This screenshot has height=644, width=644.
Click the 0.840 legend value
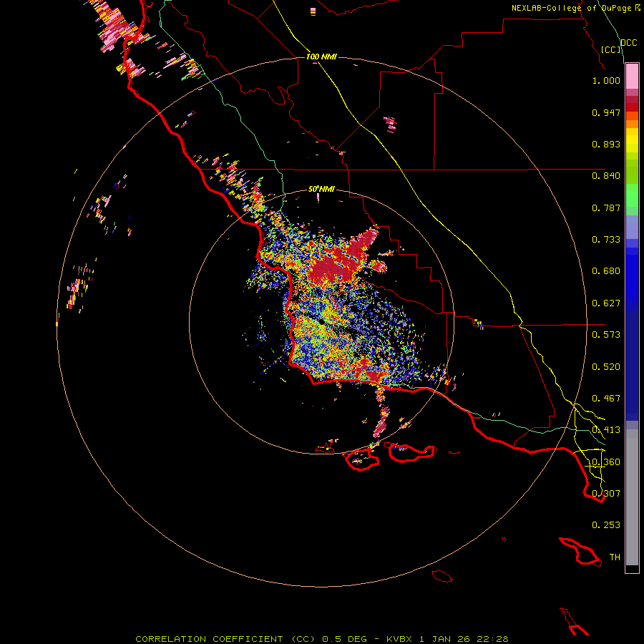(606, 176)
